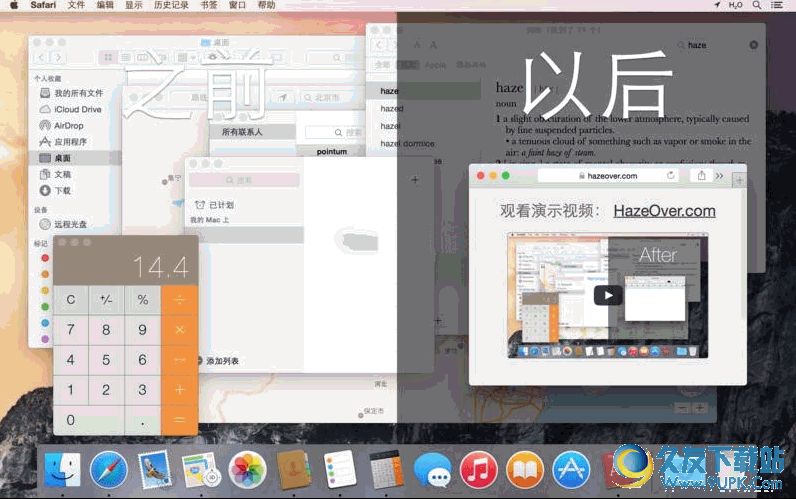
Task: Click Safari reload icon in address bar
Action: click(670, 176)
